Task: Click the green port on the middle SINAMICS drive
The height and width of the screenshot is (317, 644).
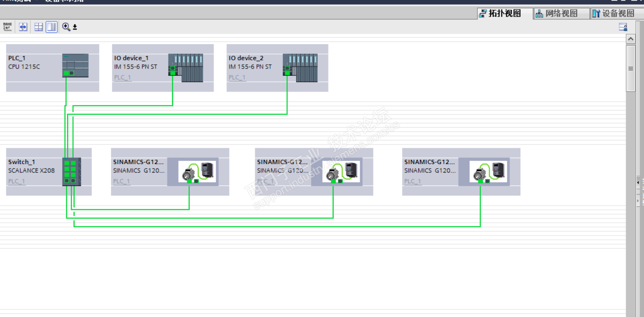Action: click(333, 181)
